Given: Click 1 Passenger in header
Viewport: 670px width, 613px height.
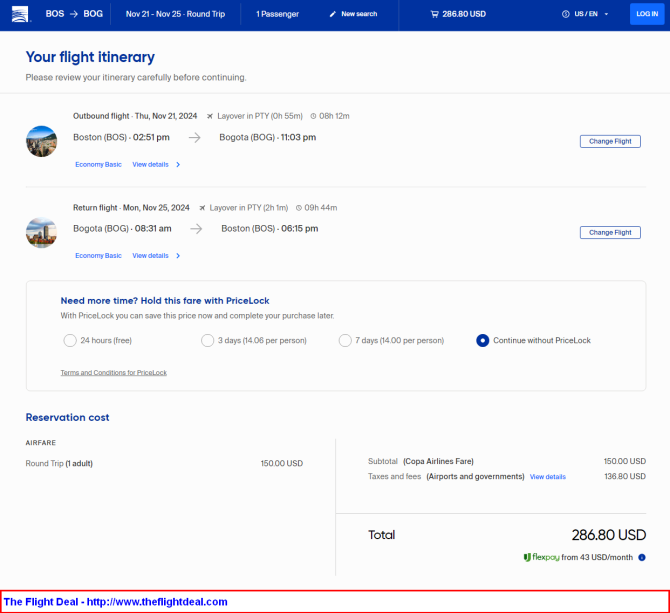Looking at the screenshot, I should point(277,14).
